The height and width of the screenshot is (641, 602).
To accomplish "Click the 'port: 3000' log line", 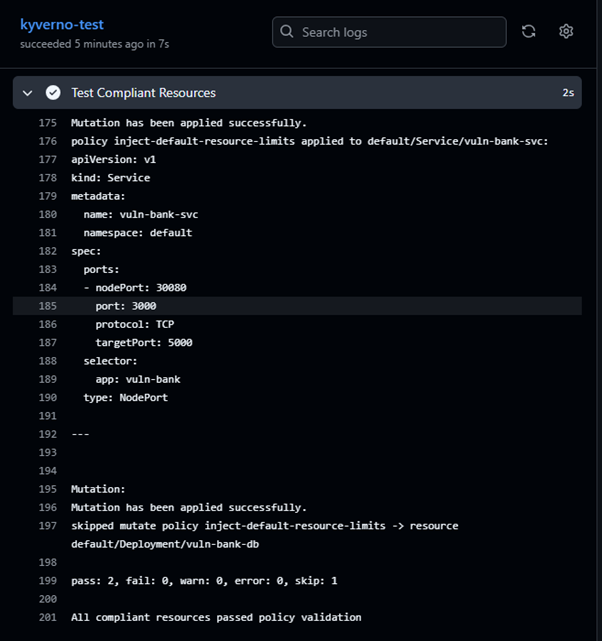I will 126,306.
